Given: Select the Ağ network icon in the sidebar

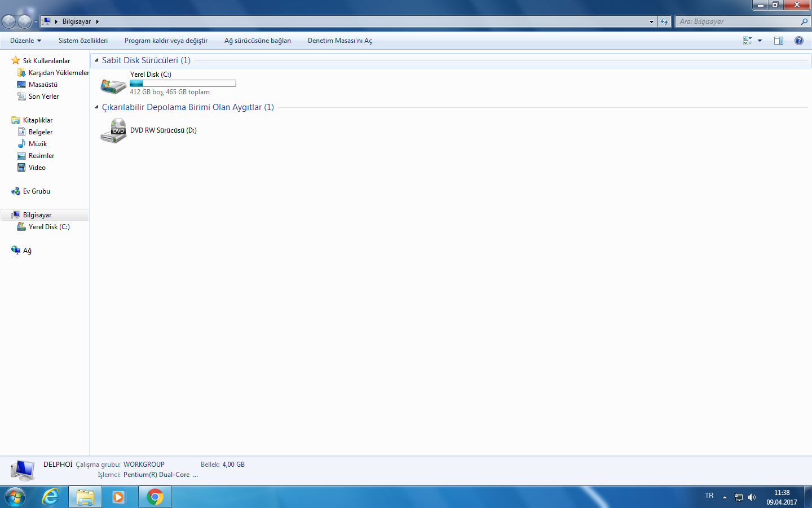Looking at the screenshot, I should (16, 250).
